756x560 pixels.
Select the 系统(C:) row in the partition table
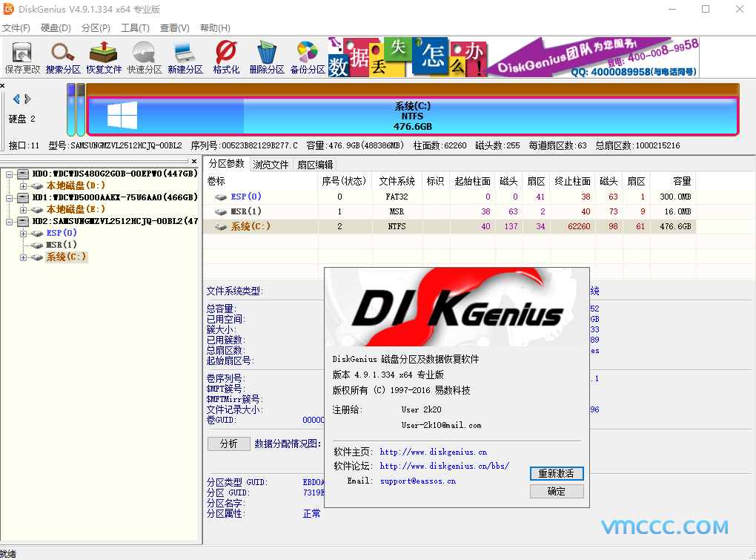click(x=449, y=226)
